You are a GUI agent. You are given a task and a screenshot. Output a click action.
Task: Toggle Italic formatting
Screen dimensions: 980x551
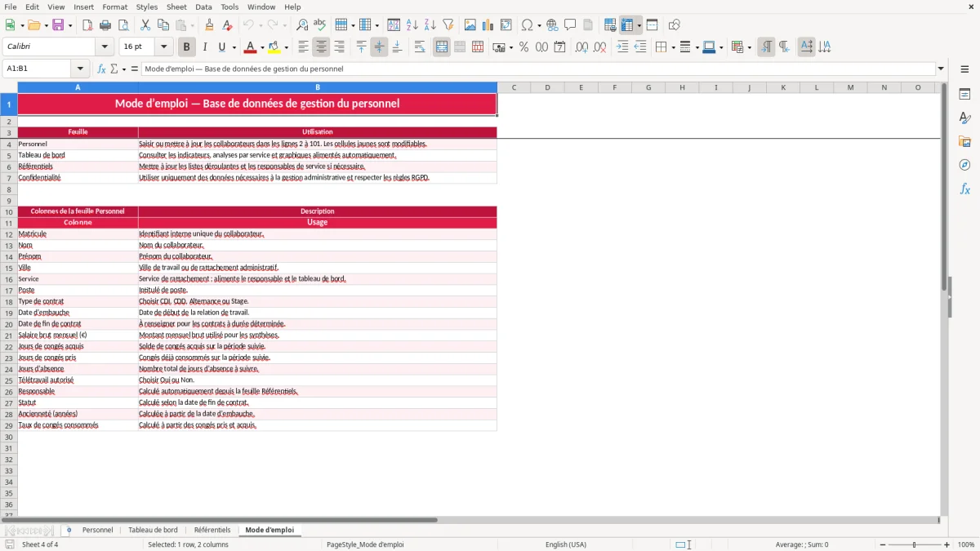pos(205,47)
